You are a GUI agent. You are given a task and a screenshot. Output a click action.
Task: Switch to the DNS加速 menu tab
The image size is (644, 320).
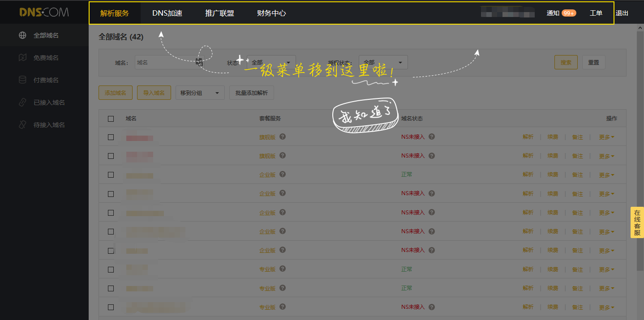(167, 13)
